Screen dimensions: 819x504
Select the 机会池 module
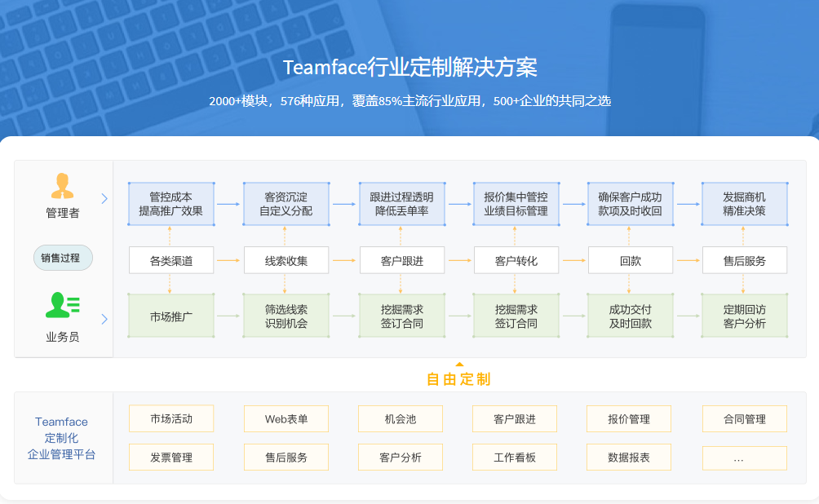[x=401, y=418]
